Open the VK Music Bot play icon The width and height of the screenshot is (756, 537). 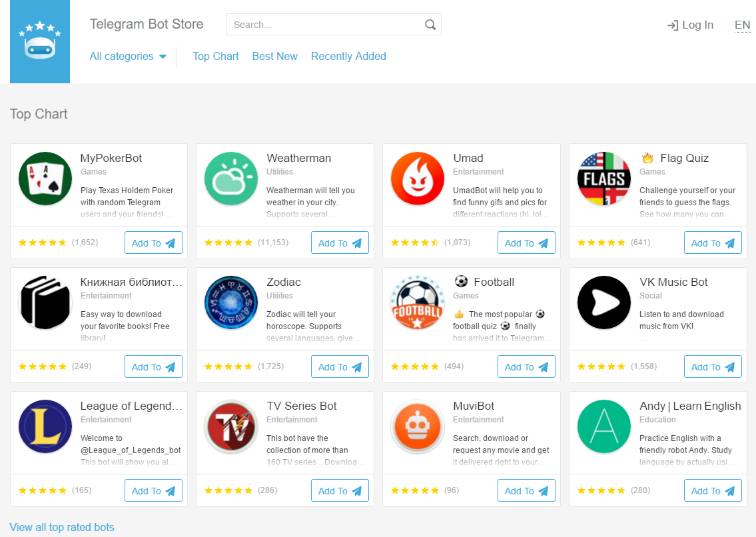click(x=604, y=302)
